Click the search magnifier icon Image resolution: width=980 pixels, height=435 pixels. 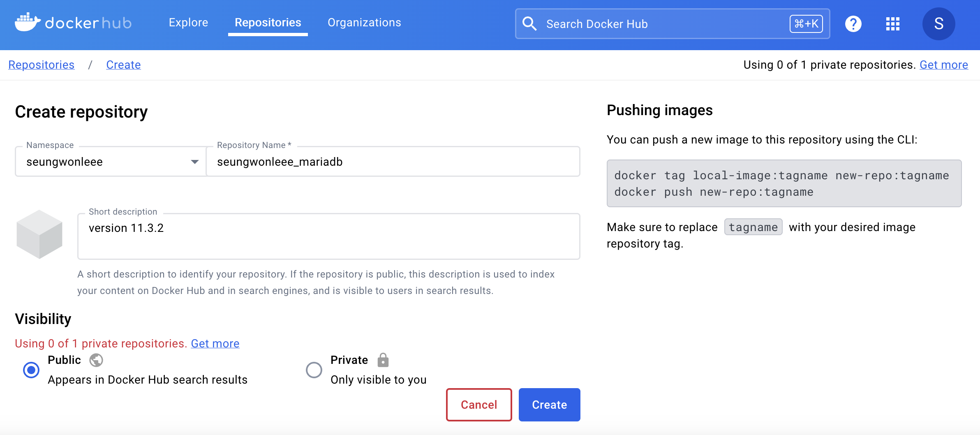tap(529, 24)
